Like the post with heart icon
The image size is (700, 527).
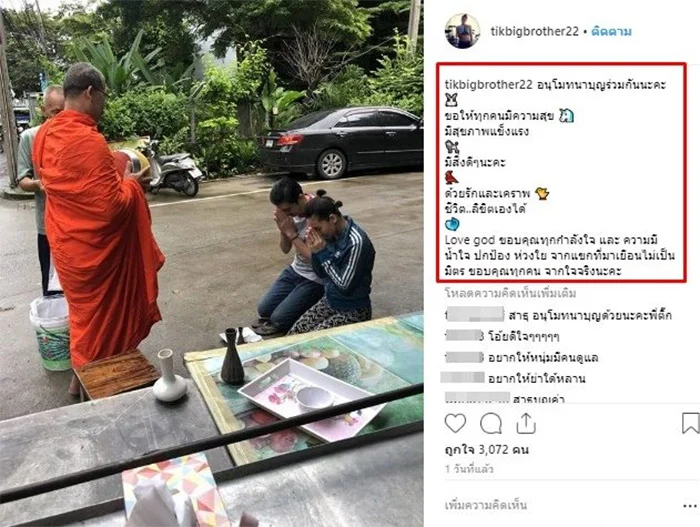(x=455, y=423)
